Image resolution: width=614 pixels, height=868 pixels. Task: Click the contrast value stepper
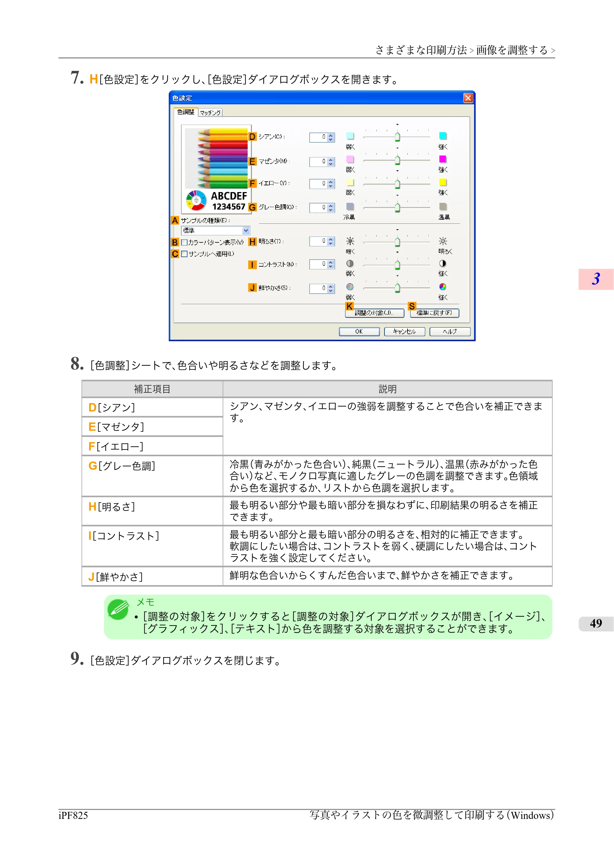click(331, 264)
